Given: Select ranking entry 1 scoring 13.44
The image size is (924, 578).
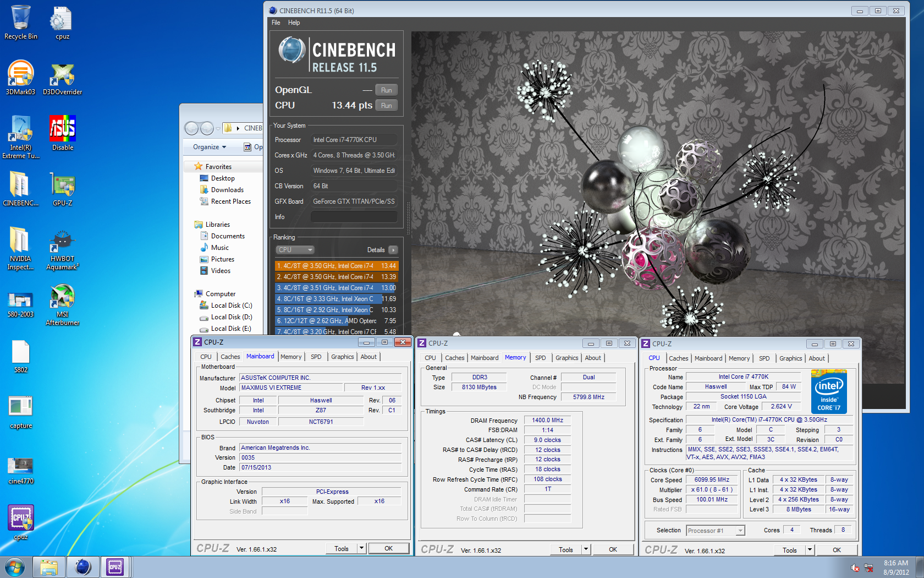Looking at the screenshot, I should pos(336,266).
